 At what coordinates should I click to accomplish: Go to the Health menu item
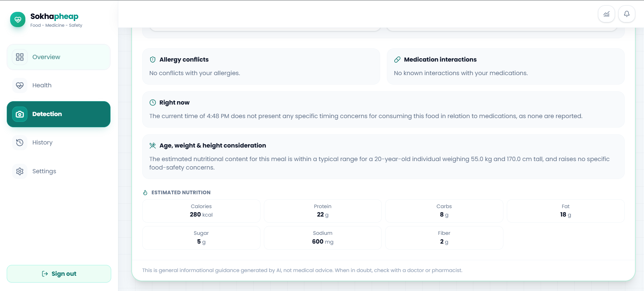58,85
